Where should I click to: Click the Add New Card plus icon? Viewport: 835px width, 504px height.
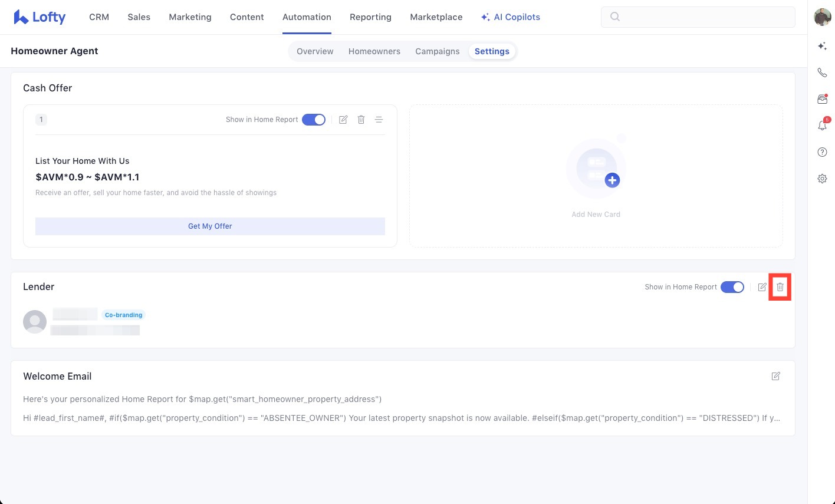[x=612, y=180]
